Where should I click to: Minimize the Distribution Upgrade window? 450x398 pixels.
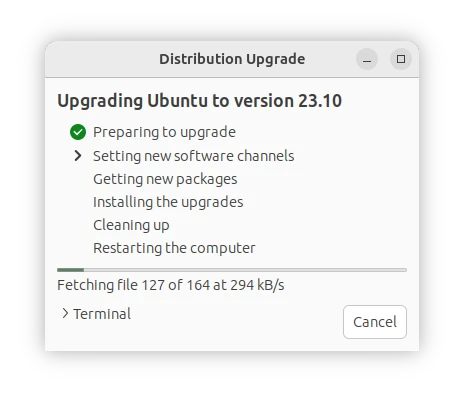click(367, 59)
